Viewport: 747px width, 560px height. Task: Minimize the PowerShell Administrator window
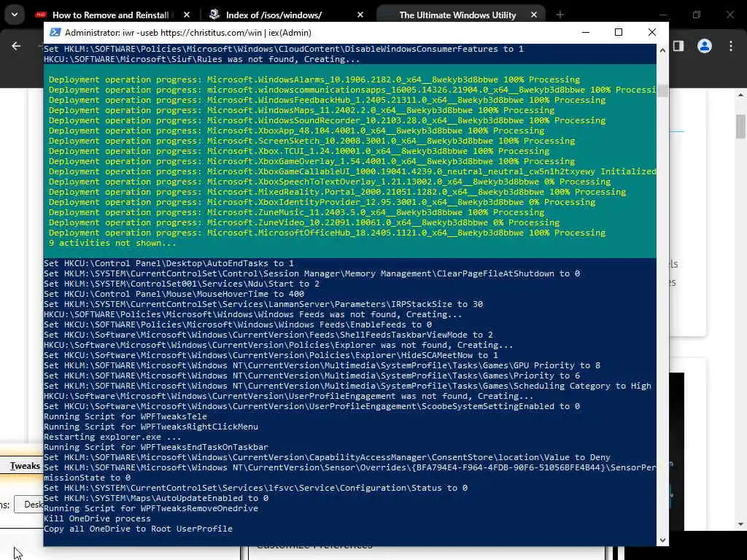586,32
